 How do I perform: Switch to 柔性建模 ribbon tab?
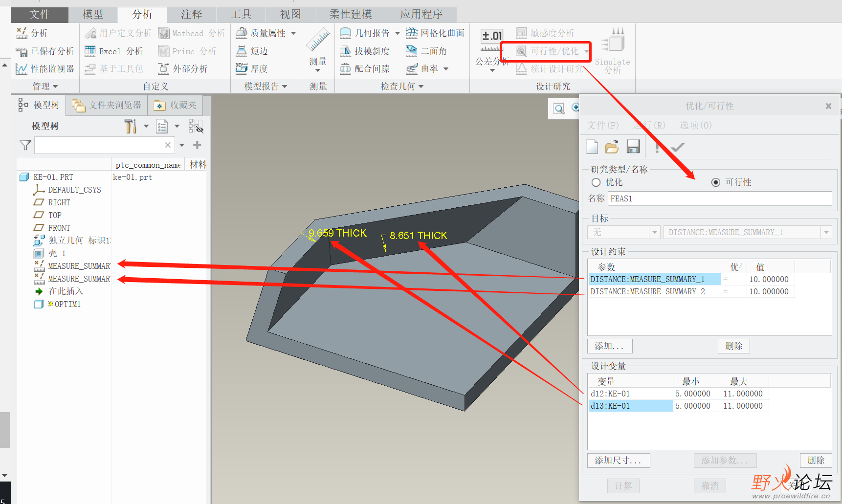(x=351, y=15)
